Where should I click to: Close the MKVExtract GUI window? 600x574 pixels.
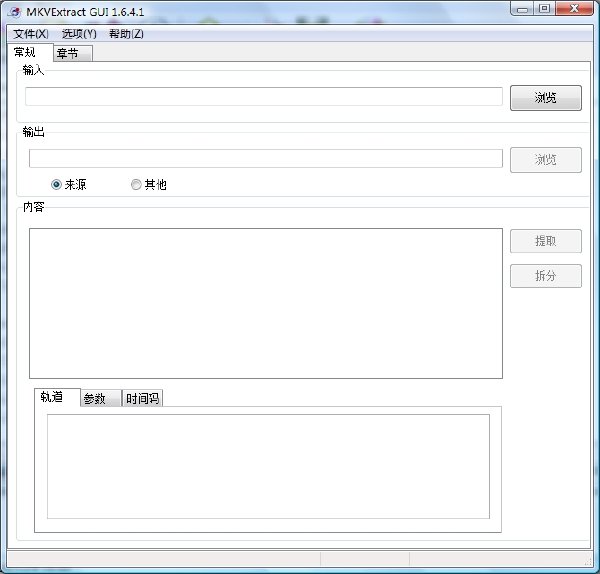coord(574,9)
